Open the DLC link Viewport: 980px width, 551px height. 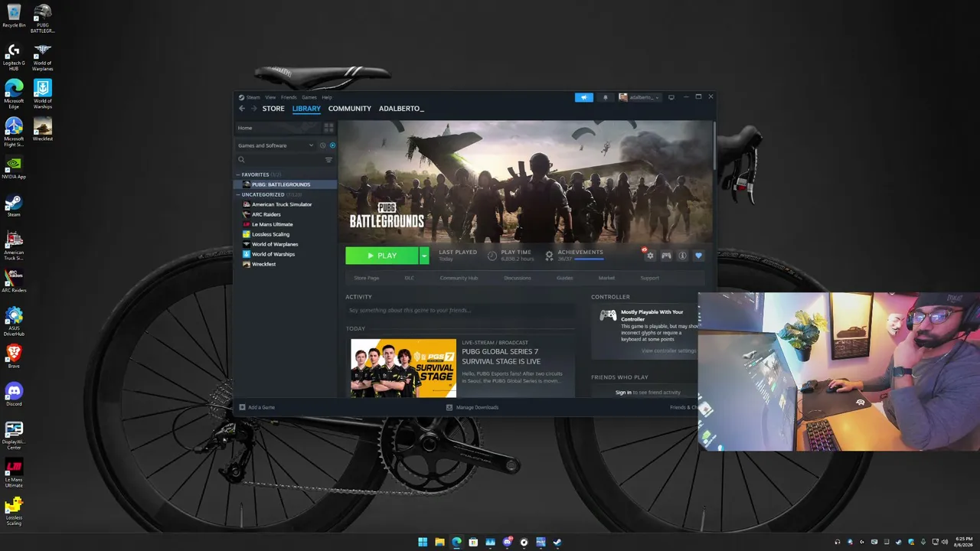pos(410,278)
